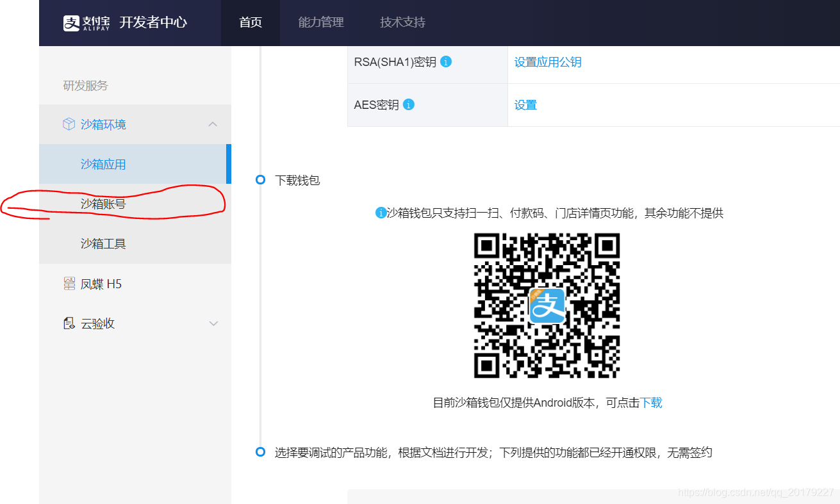Click the Alipay logo inside the QR code
Viewport: 840px width, 504px height.
[x=547, y=306]
